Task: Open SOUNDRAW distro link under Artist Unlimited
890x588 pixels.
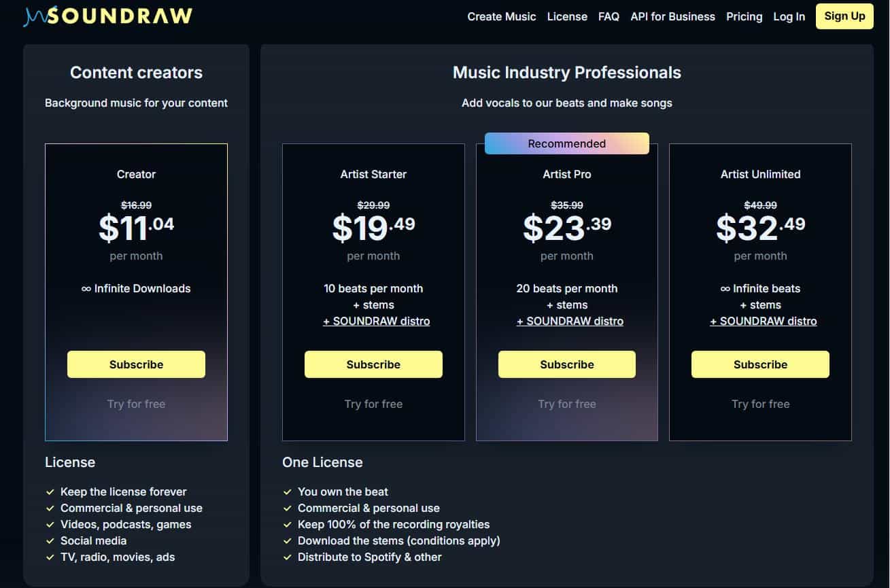Action: 764,321
